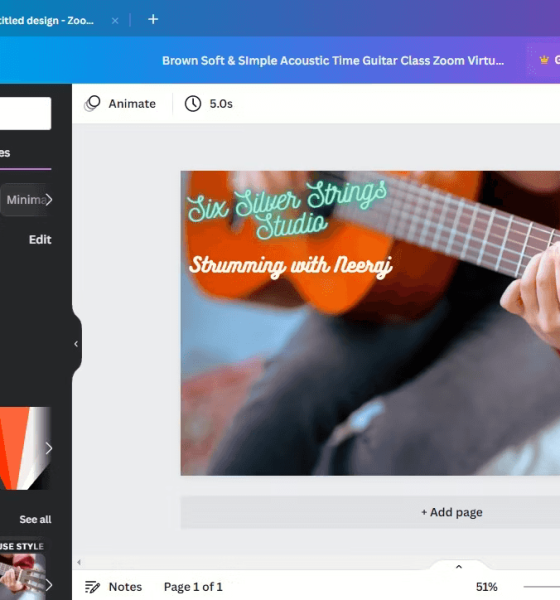Select the Minimal style chip

click(24, 199)
